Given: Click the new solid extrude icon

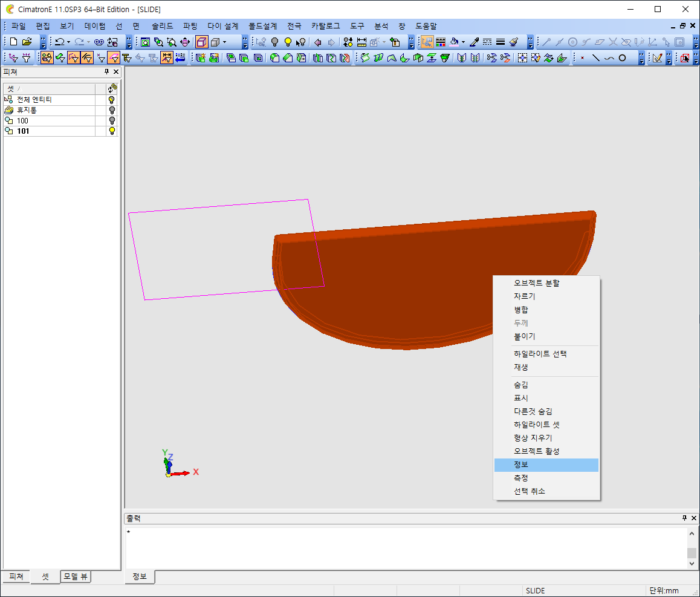Looking at the screenshot, I should click(201, 57).
